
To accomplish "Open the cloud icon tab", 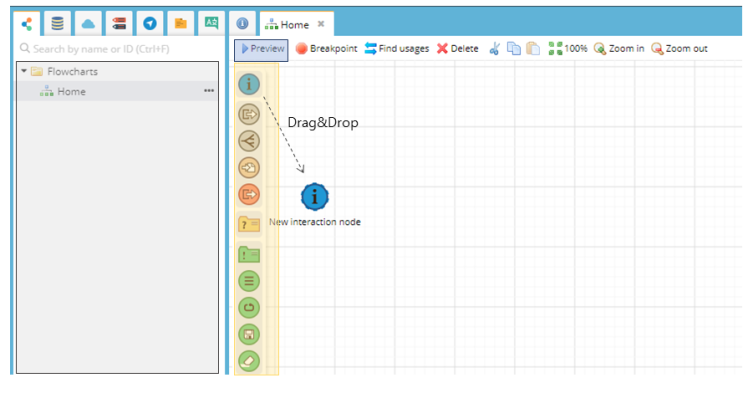I will point(88,24).
